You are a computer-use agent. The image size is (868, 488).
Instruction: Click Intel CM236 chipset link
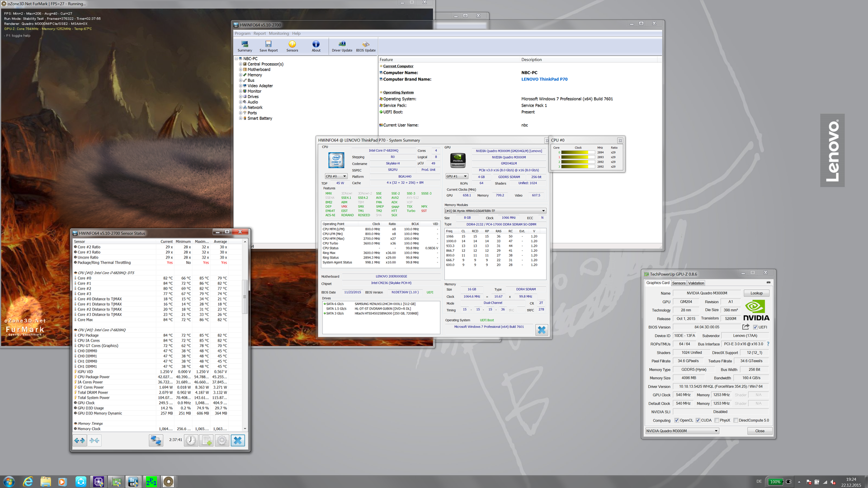(x=392, y=283)
